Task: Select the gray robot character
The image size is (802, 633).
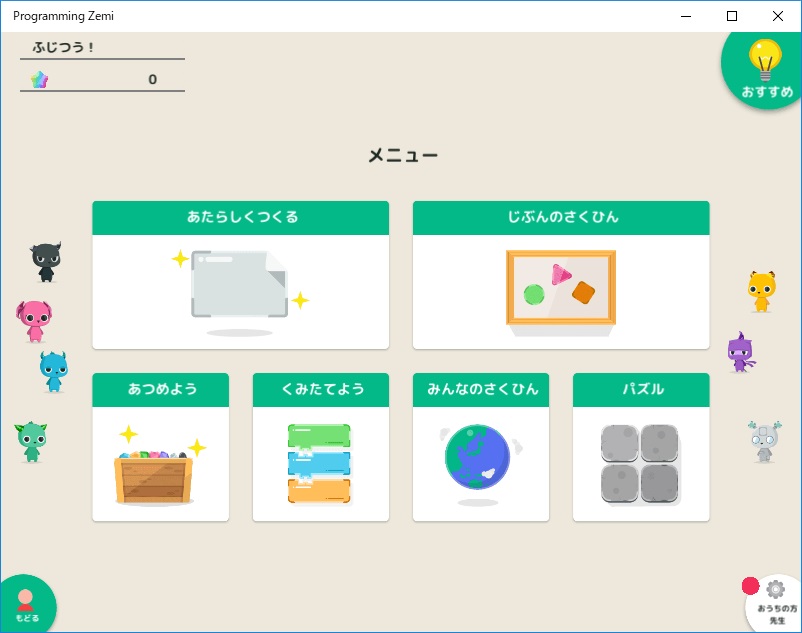Action: tap(764, 441)
